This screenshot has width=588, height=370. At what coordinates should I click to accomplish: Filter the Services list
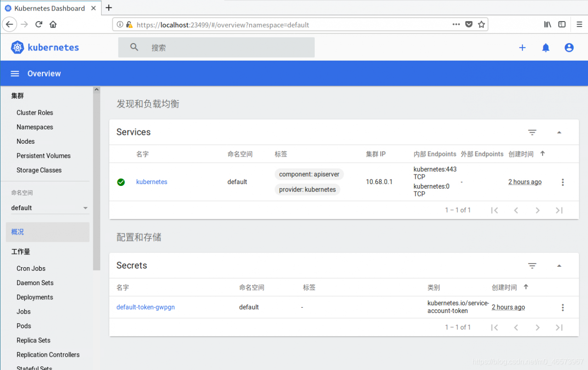tap(532, 132)
